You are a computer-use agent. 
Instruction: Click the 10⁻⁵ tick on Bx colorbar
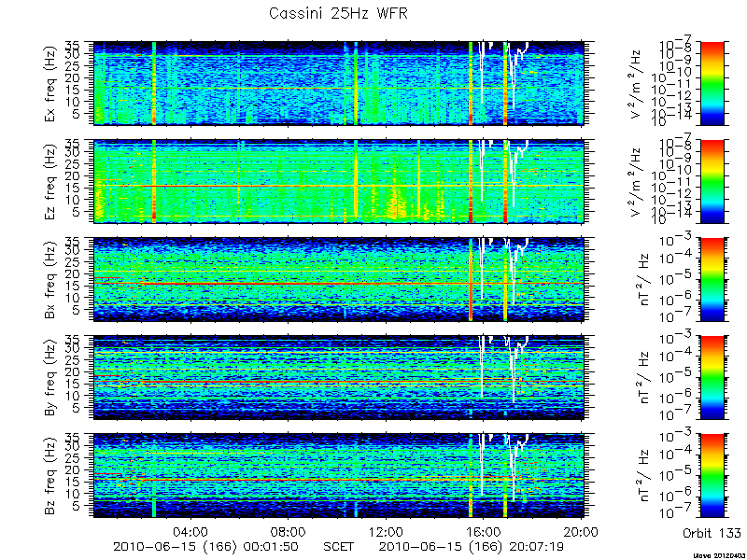(676, 277)
